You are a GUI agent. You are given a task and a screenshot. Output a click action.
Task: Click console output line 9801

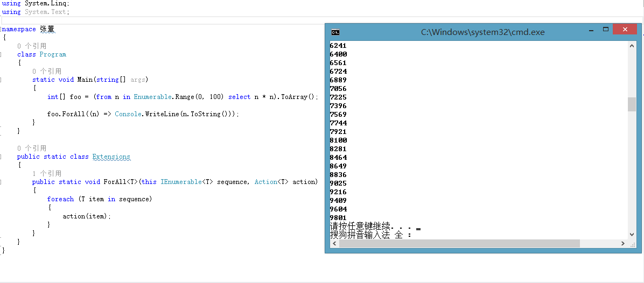(339, 217)
